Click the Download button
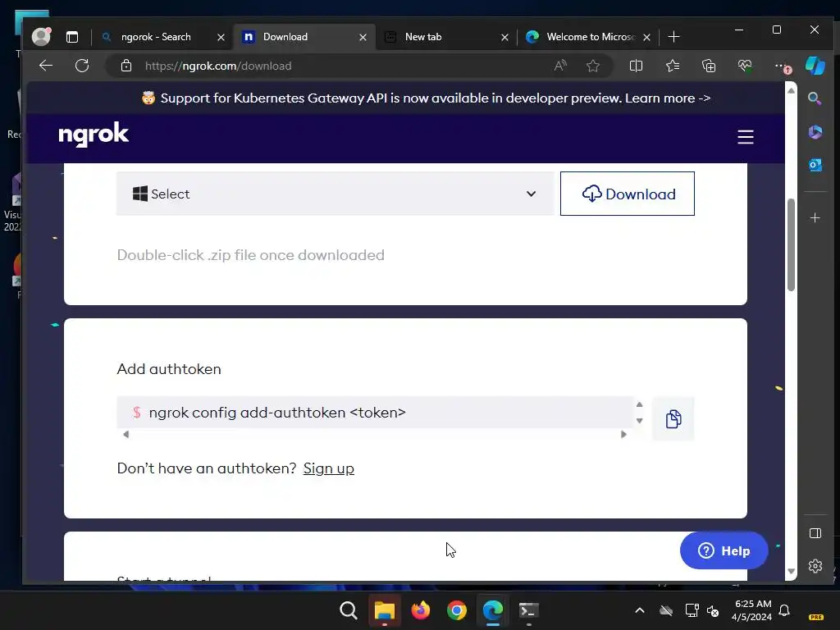Image resolution: width=840 pixels, height=630 pixels. [x=628, y=194]
